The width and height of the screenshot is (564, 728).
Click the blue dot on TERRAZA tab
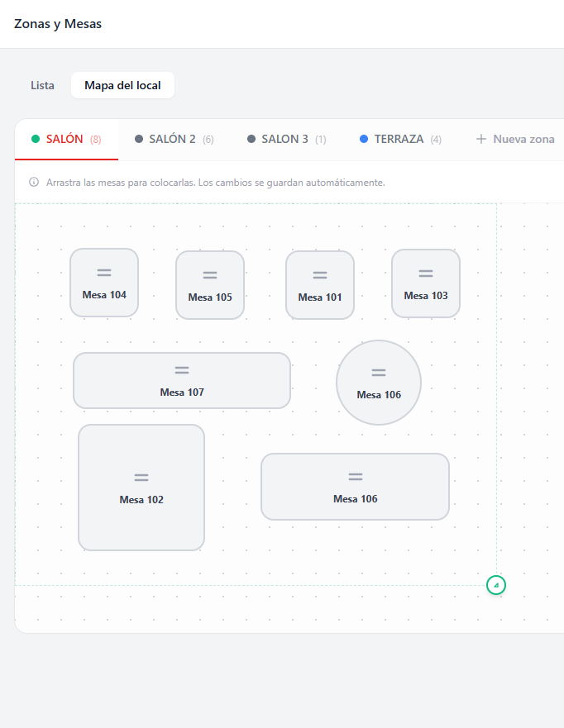364,139
